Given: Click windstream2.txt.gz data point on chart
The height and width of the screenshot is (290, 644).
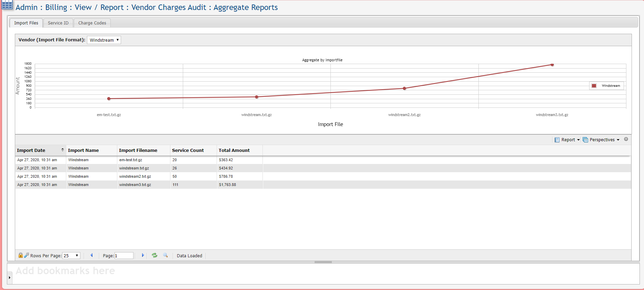Looking at the screenshot, I should coord(405,88).
